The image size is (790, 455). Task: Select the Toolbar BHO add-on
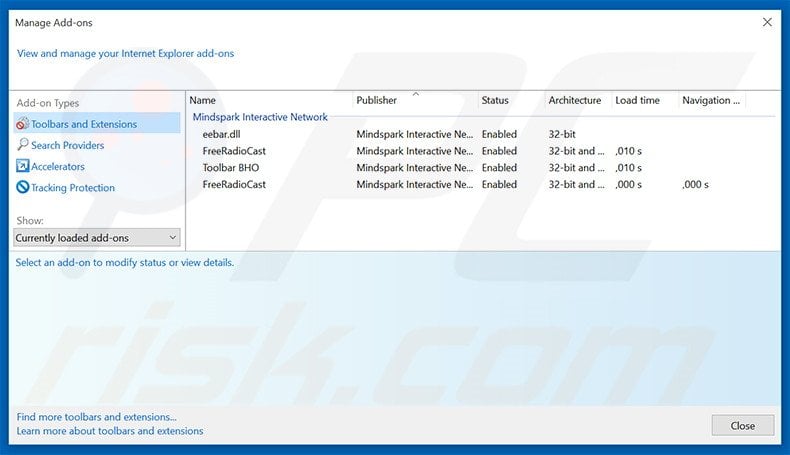click(x=231, y=167)
